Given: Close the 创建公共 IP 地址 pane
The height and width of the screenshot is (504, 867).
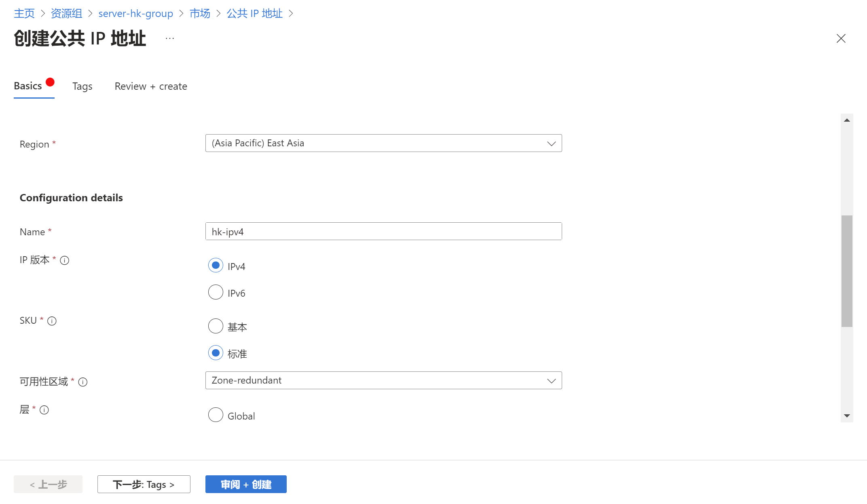Looking at the screenshot, I should point(841,38).
